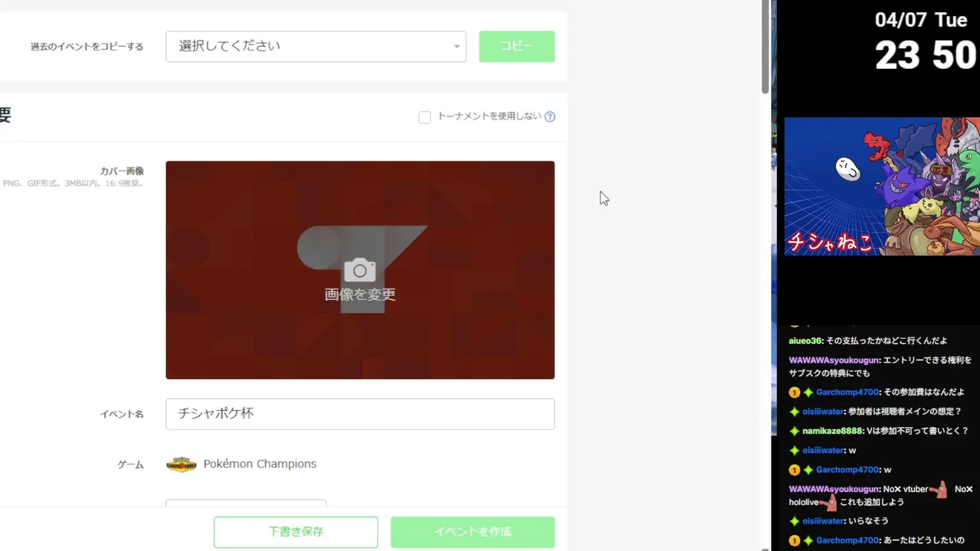Click username aiueo36 in chat
980x551 pixels.
805,341
